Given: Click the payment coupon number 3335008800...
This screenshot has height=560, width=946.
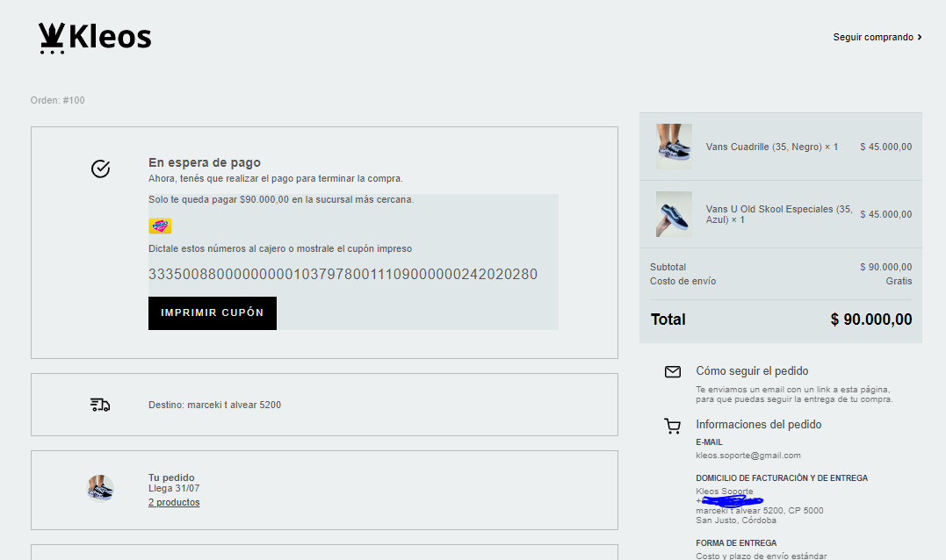Looking at the screenshot, I should click(x=343, y=274).
